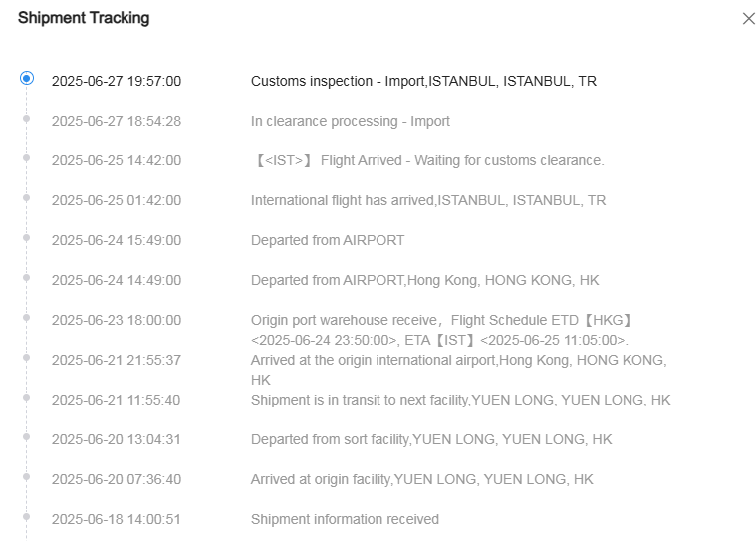Click timeline dot for 2025-06-25 01:42:00
This screenshot has width=756, height=541.
tap(27, 197)
